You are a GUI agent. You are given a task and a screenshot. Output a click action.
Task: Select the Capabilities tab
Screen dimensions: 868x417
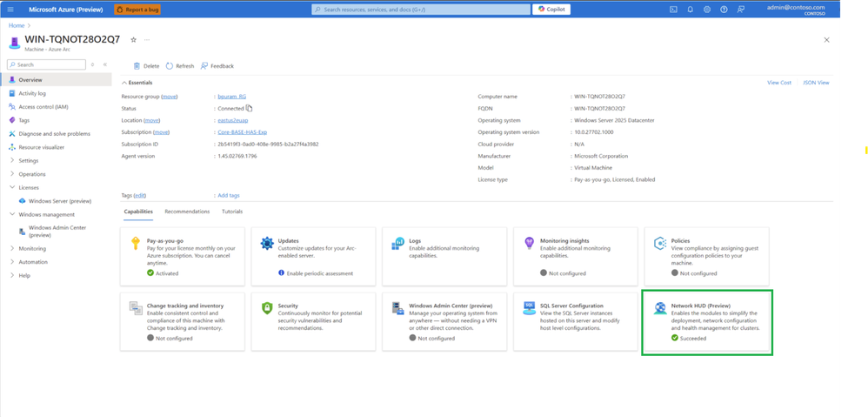click(x=138, y=212)
